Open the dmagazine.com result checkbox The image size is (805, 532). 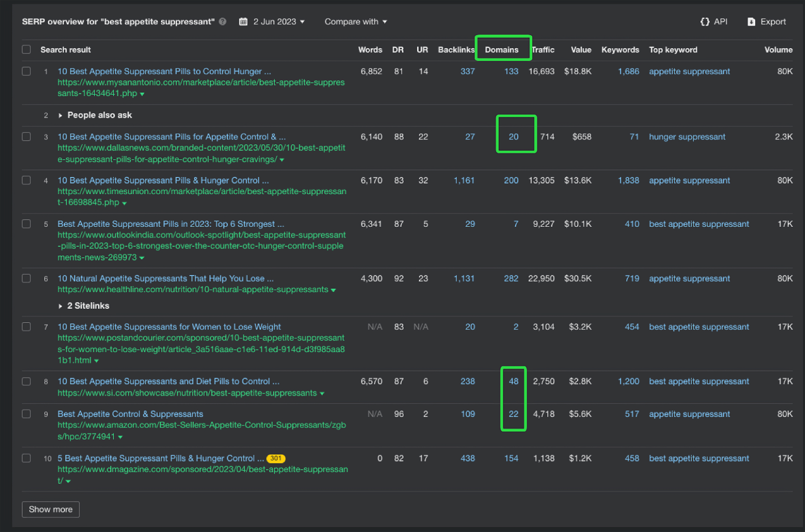tap(26, 458)
